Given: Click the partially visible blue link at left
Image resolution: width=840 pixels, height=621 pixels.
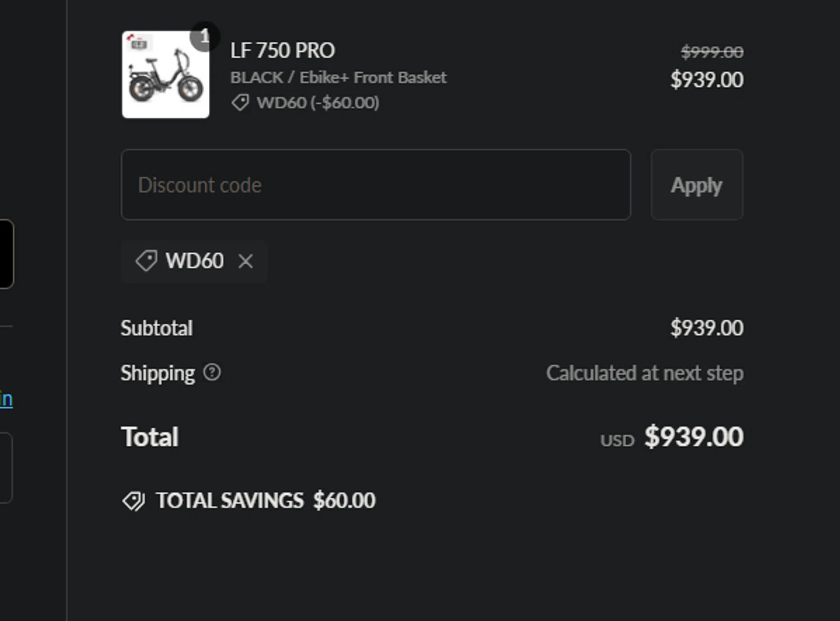Looking at the screenshot, I should (x=6, y=399).
